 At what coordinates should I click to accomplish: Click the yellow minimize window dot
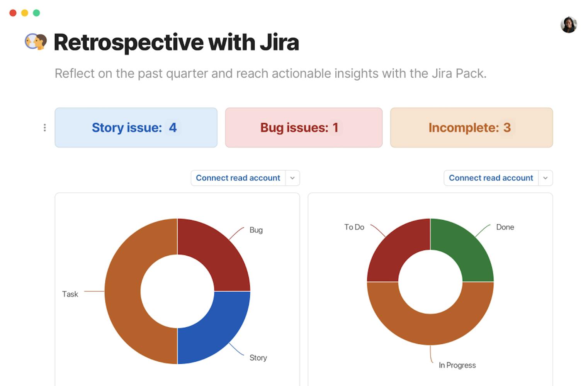pos(25,13)
